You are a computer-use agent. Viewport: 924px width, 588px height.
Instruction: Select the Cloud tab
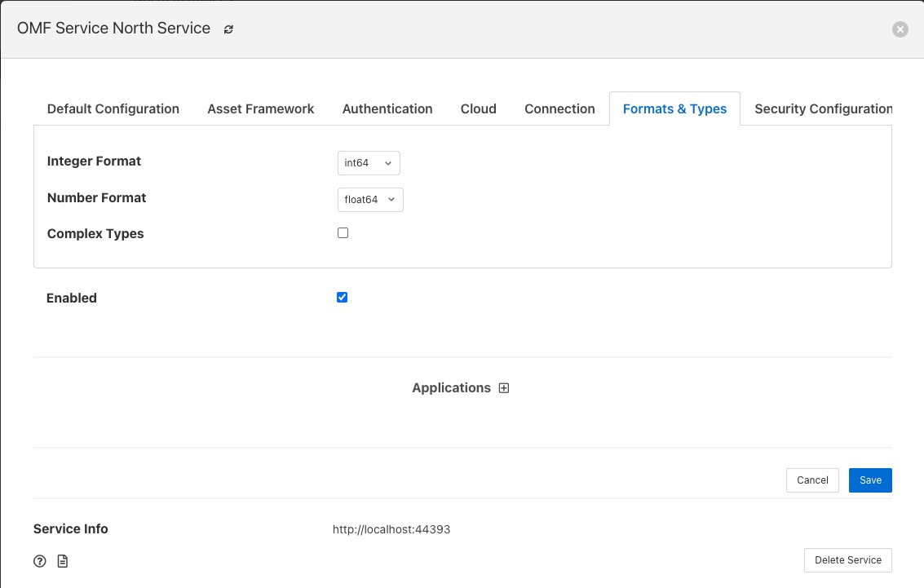(479, 108)
